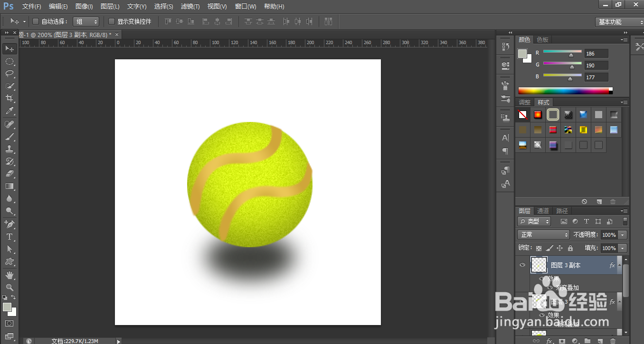The image size is (644, 344).
Task: Select the Gradient tool
Action: (9, 186)
